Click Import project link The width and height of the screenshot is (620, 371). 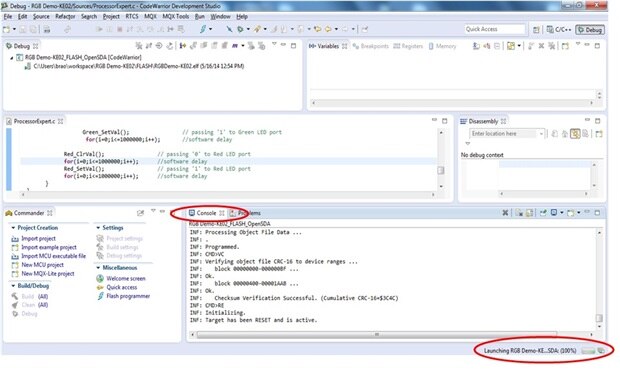coord(38,238)
